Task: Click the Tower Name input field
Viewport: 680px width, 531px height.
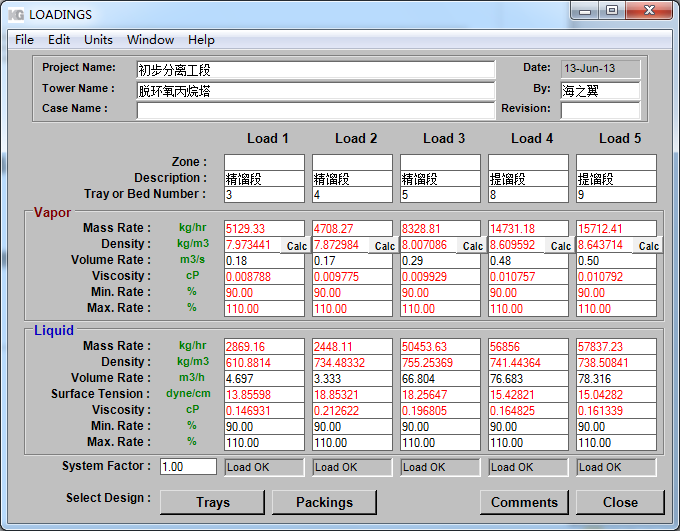Action: coord(316,90)
